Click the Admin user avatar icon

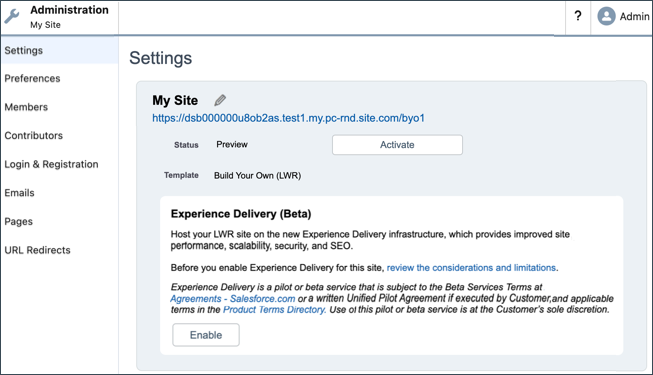pyautogui.click(x=606, y=16)
